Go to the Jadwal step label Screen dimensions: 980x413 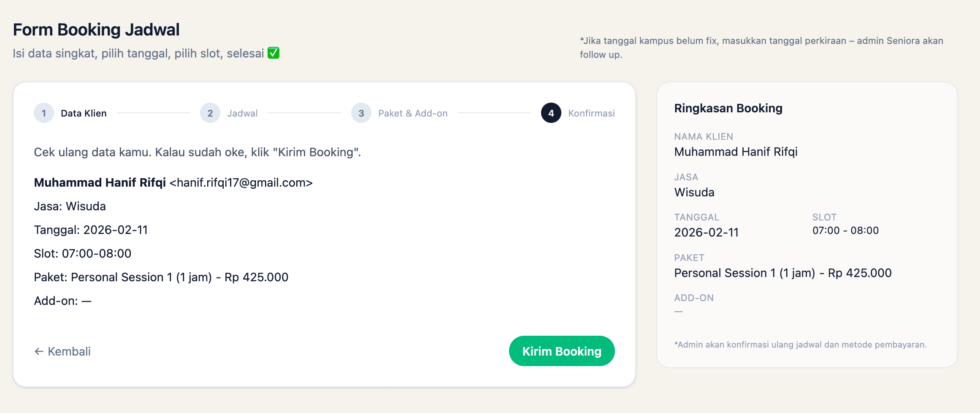tap(242, 113)
